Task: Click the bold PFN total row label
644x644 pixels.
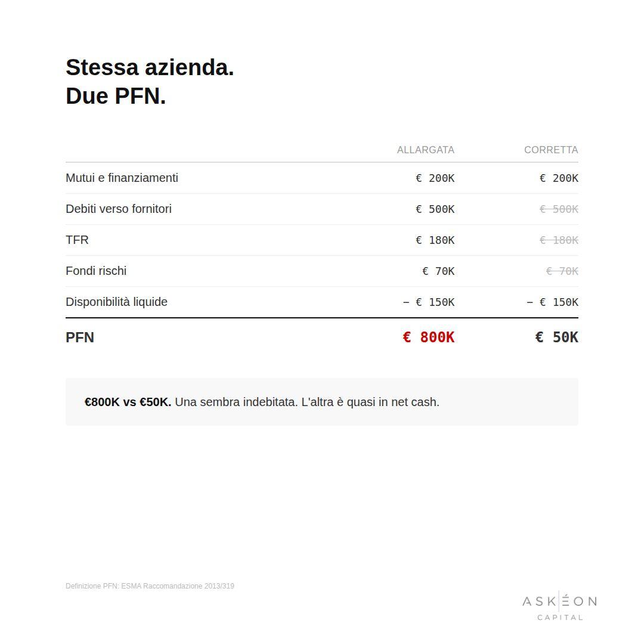Action: pos(80,338)
